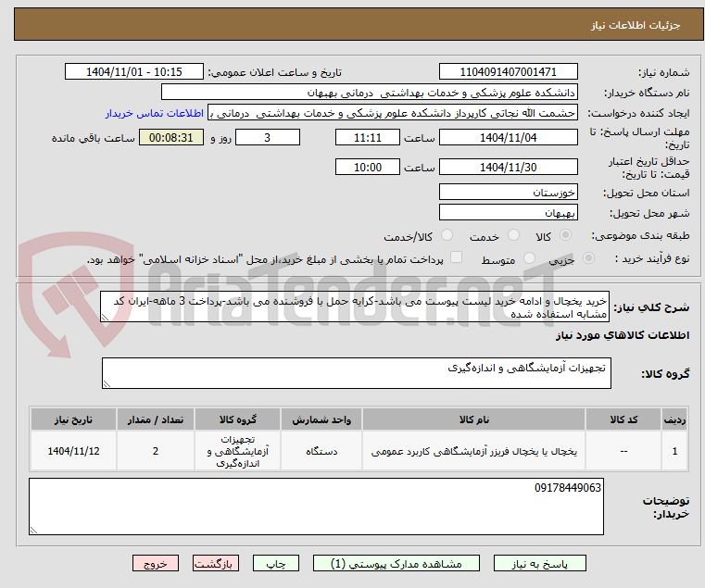Click the unit cell دستگاه
Image resolution: width=705 pixels, height=588 pixels.
tap(321, 451)
